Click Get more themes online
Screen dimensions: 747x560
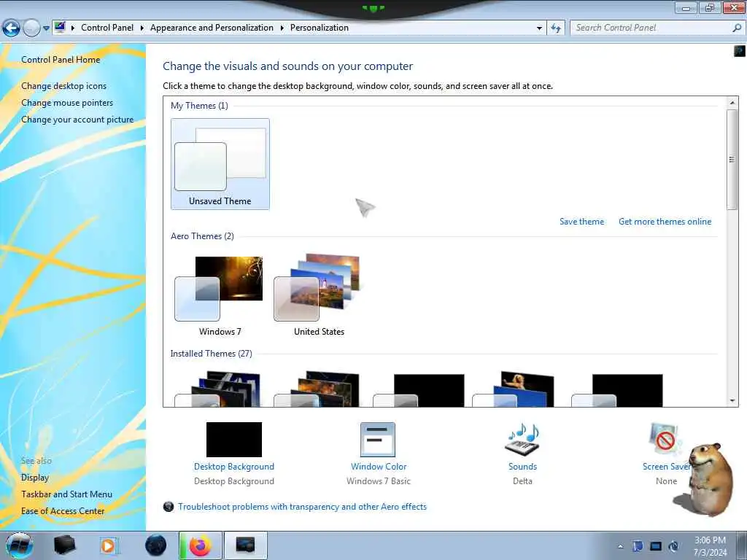click(665, 222)
